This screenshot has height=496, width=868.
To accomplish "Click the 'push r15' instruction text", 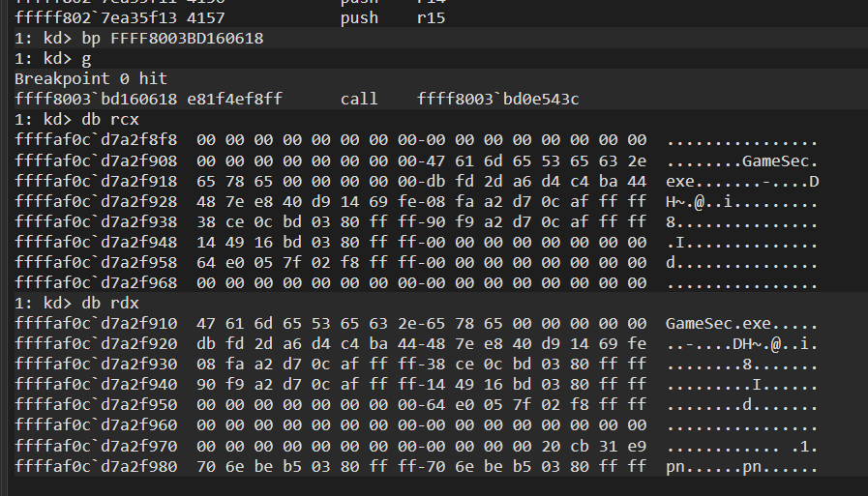I will [393, 18].
